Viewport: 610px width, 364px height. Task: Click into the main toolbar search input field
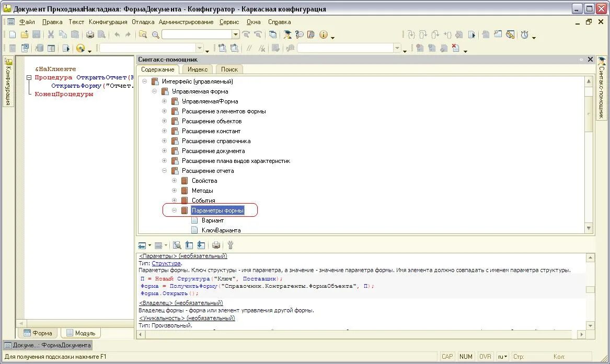197,34
